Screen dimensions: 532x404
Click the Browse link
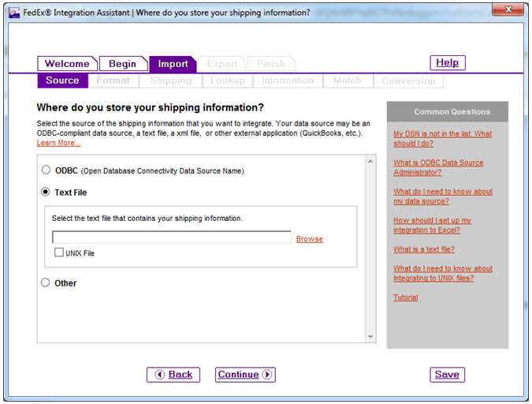pos(309,239)
